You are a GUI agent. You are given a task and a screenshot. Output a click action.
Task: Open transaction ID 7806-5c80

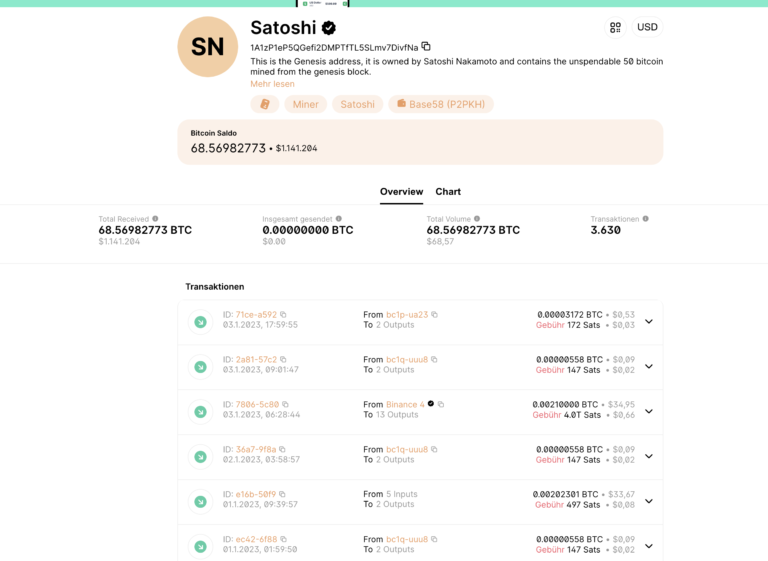point(257,404)
